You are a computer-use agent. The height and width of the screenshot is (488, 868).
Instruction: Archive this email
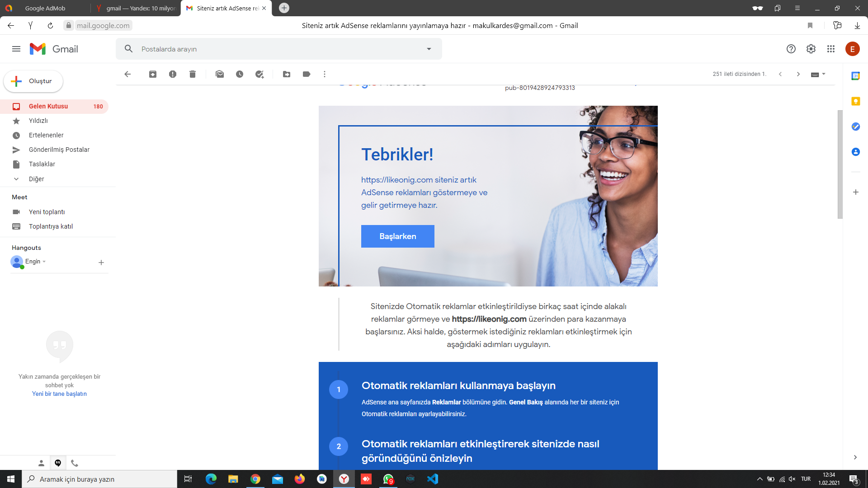pos(153,74)
